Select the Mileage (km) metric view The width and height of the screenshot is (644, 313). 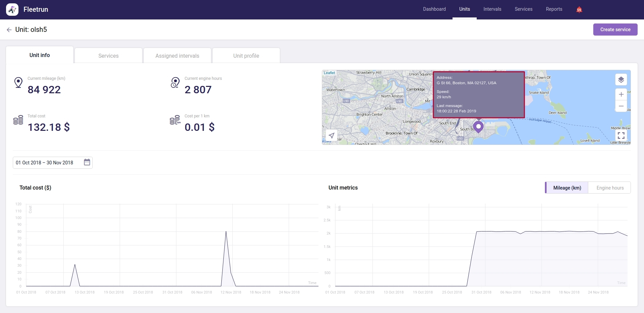pyautogui.click(x=567, y=188)
